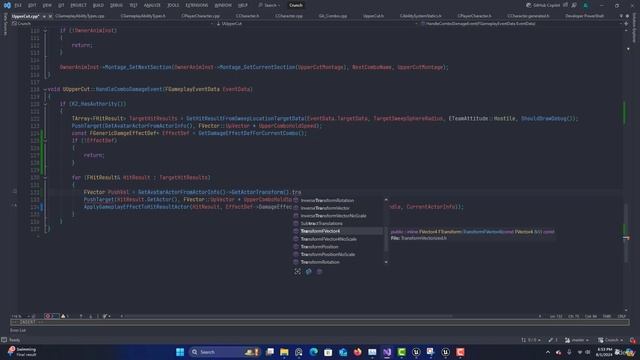Viewport: 640px width, 360px height.
Task: Select TransformPosition suggestion
Action: [x=338, y=247]
